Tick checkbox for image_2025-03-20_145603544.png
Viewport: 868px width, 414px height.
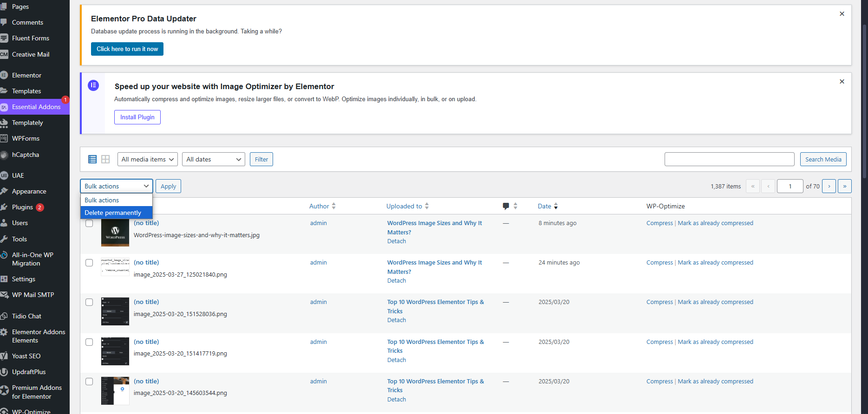pyautogui.click(x=89, y=382)
